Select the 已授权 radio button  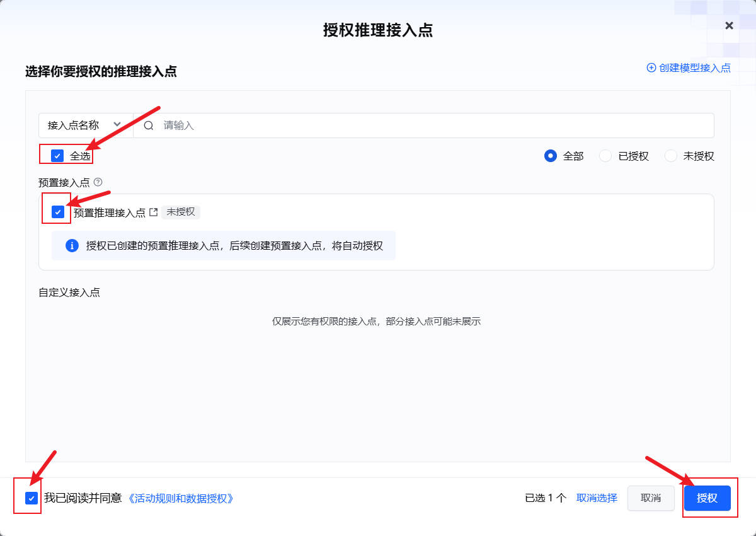pos(605,156)
